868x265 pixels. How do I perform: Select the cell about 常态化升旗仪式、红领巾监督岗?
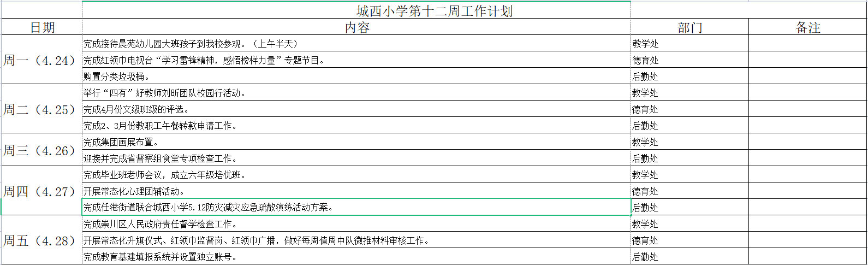point(356,240)
